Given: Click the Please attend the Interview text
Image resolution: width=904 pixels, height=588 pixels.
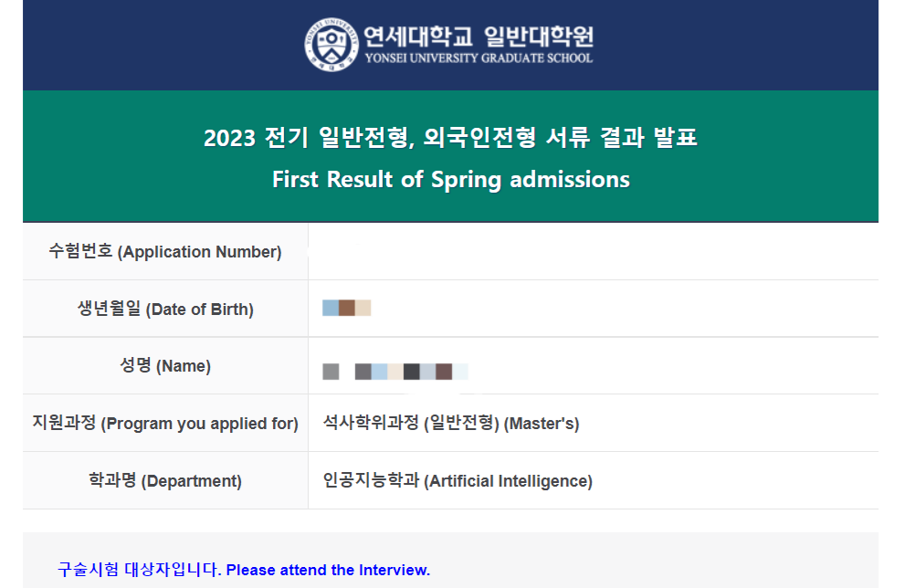Looking at the screenshot, I should (328, 570).
